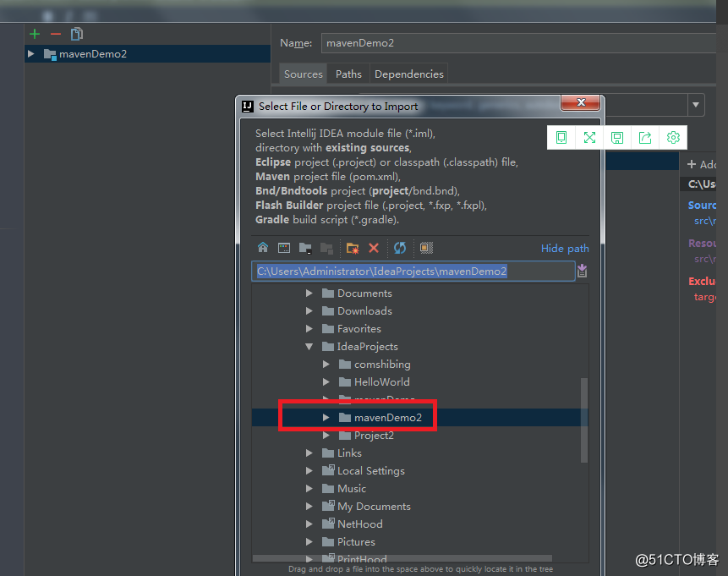Jump to Desktop directory using the toolbar icon
Screen dimensions: 728x576
(284, 248)
